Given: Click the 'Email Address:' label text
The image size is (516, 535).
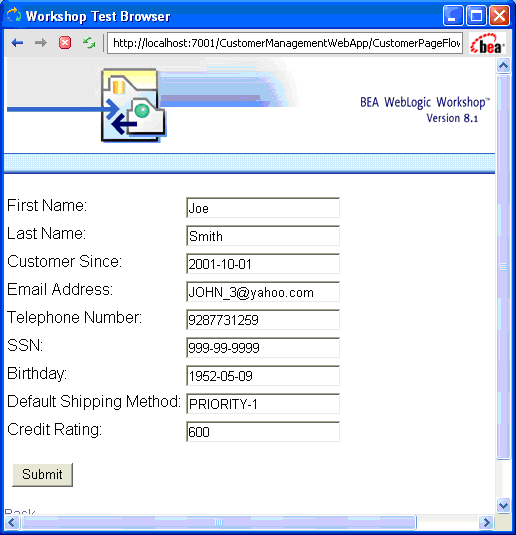Looking at the screenshot, I should click(x=60, y=289).
